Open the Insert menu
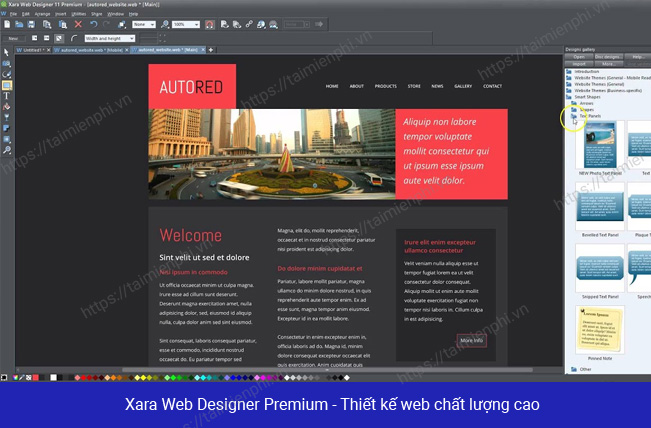 61,14
